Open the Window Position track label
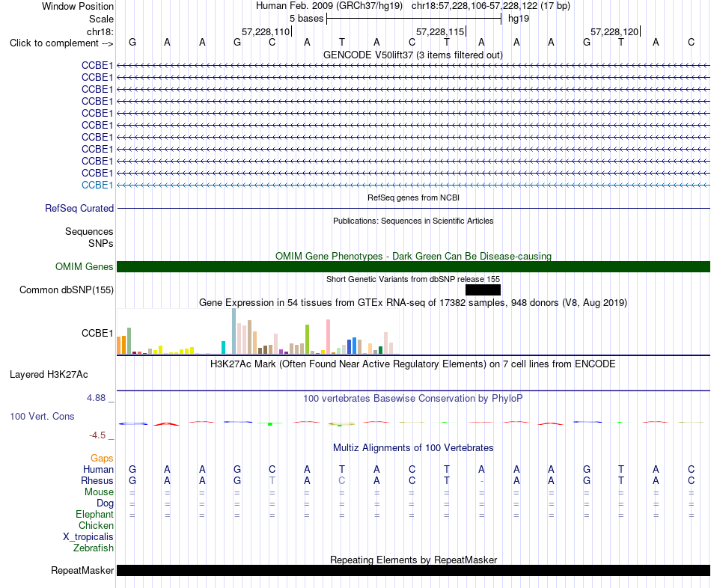 pos(78,6)
